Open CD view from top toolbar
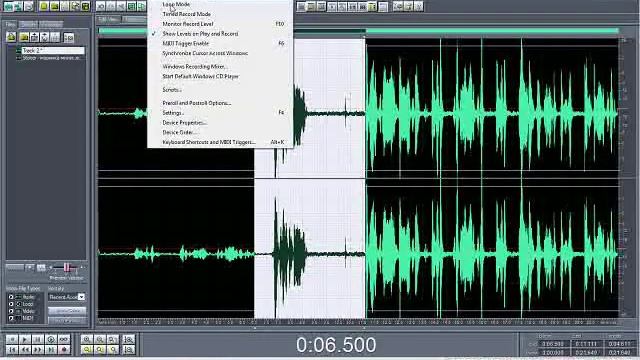 point(29,6)
